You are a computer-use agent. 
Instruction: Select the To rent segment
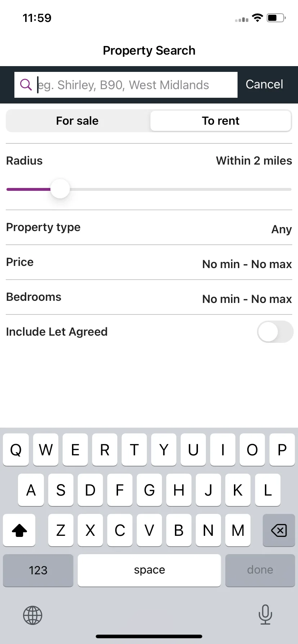coord(221,121)
